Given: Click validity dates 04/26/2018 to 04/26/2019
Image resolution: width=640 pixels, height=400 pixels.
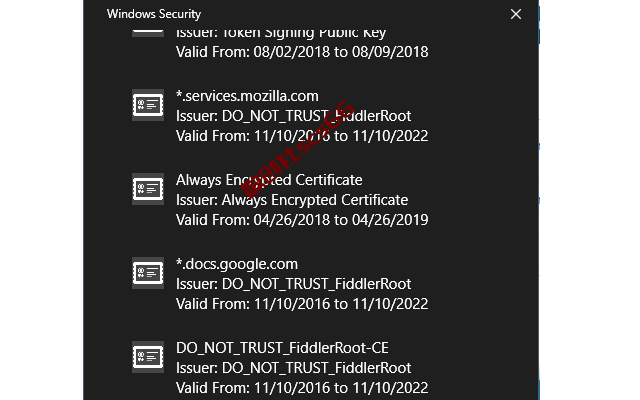Looking at the screenshot, I should [302, 220].
